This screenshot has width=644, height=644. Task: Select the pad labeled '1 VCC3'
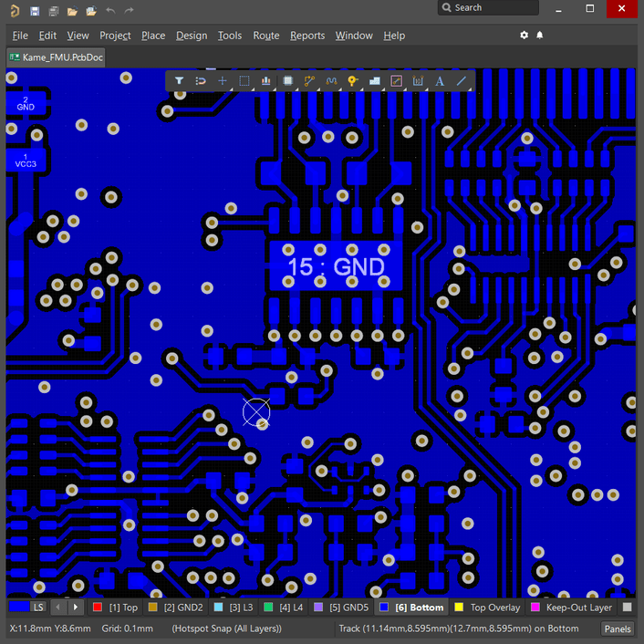[x=26, y=161]
